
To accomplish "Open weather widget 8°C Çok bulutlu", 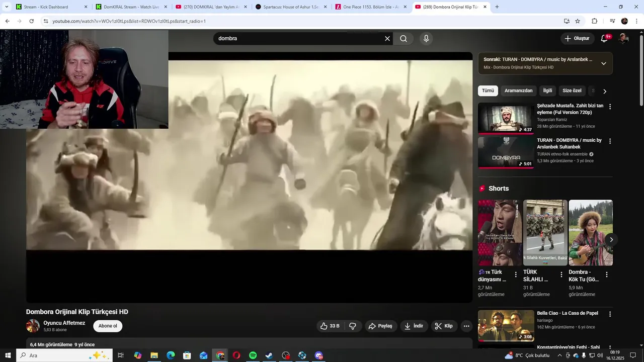I will [527, 355].
